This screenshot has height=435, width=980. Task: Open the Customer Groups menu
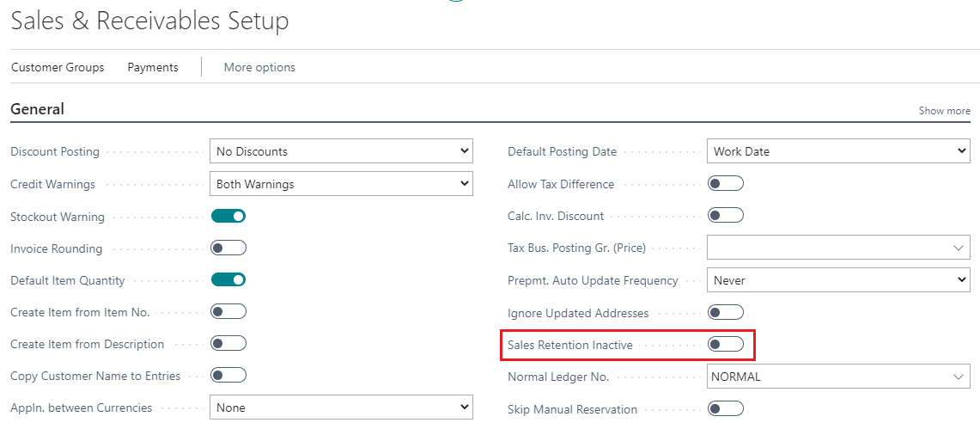58,67
